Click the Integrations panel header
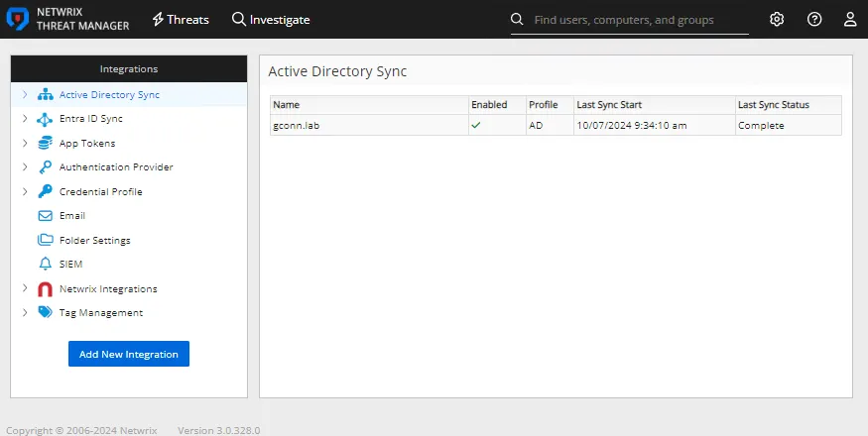Screen dimensions: 868x436 click(129, 68)
